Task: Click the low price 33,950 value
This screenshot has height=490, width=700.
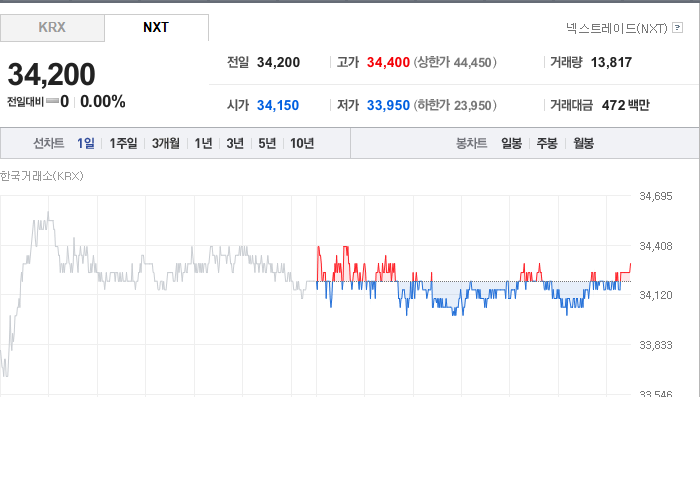Action: click(x=388, y=105)
